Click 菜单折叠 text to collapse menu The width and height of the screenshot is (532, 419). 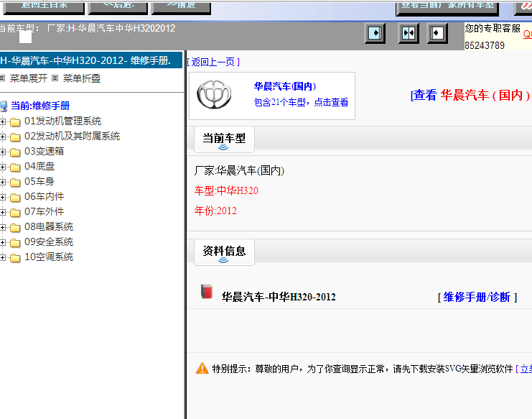pos(82,78)
